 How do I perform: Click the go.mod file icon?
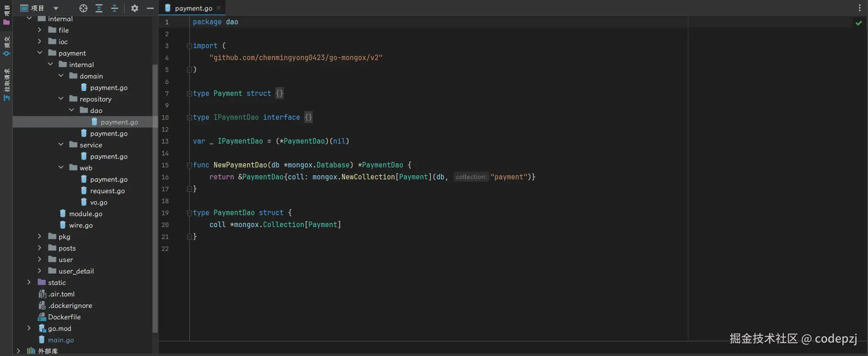click(x=42, y=328)
